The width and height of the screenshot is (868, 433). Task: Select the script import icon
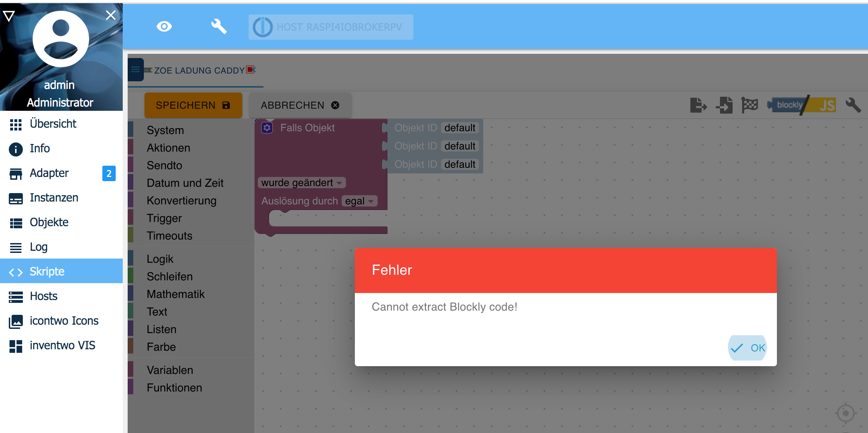tap(725, 104)
